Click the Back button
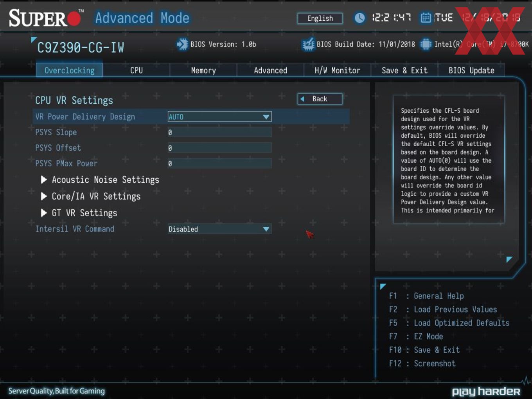Viewport: 532px width, 399px height. 320,99
